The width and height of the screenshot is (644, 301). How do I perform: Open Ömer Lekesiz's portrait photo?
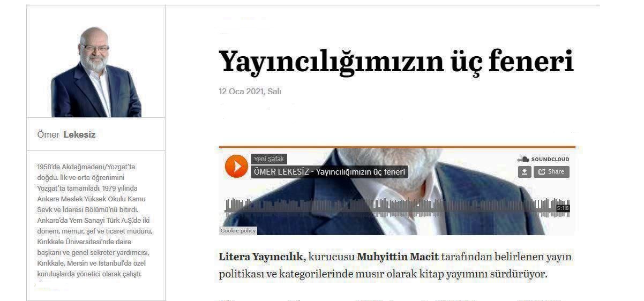96,71
